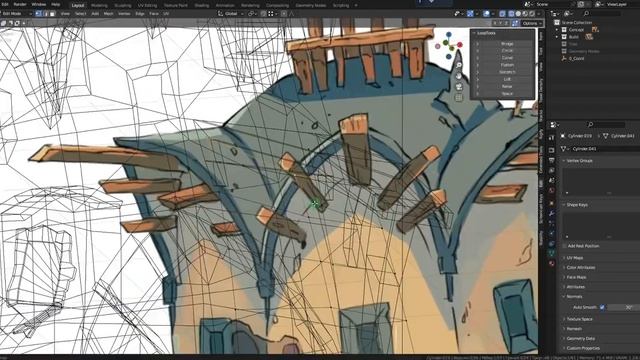Screen dimensions: 640x360
Task: Expand Concept collection in outliner
Action: pos(557,30)
